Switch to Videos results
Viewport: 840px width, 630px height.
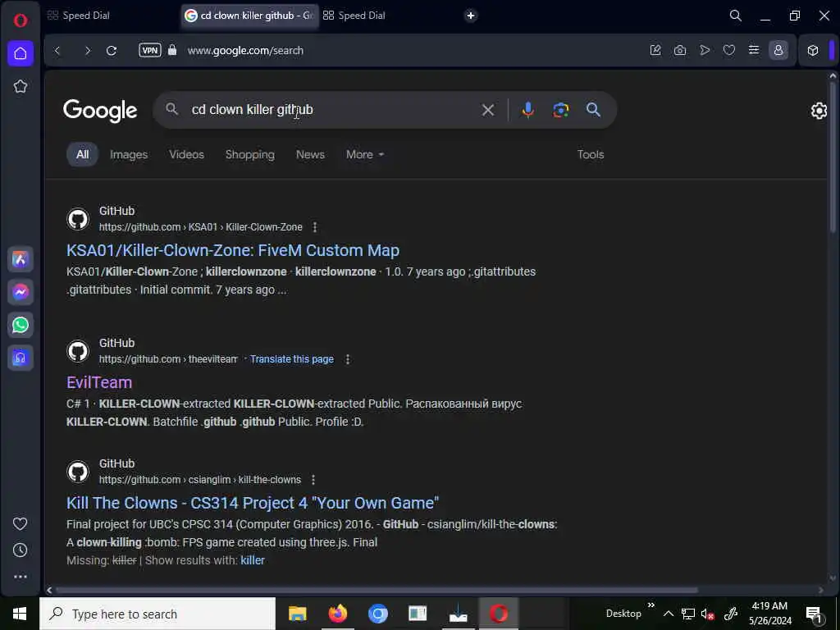pos(186,154)
